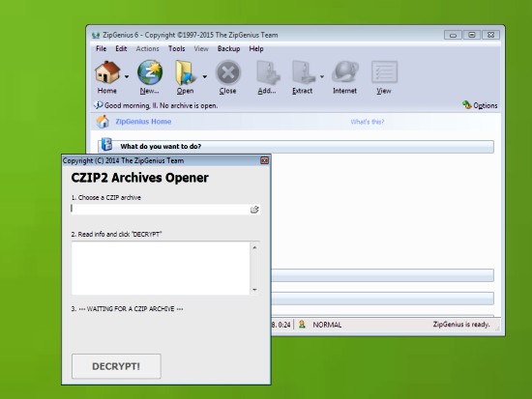Open Options in the upper right
532x399 pixels.
pos(480,105)
